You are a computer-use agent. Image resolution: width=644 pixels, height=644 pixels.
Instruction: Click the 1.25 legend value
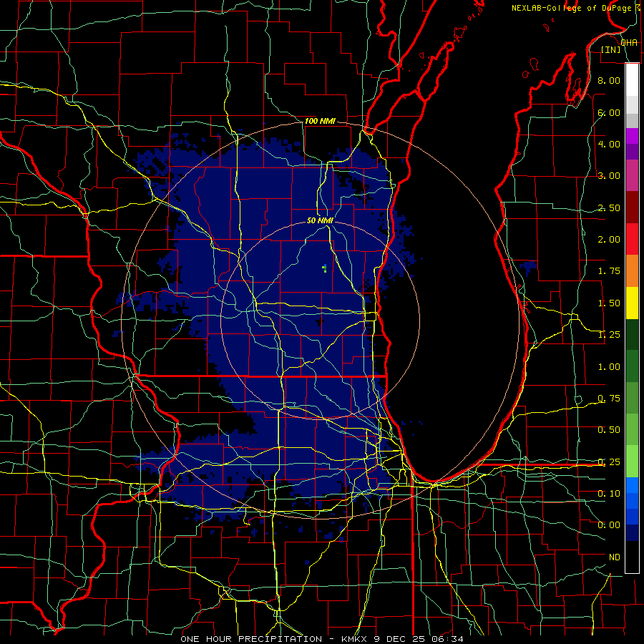(609, 335)
